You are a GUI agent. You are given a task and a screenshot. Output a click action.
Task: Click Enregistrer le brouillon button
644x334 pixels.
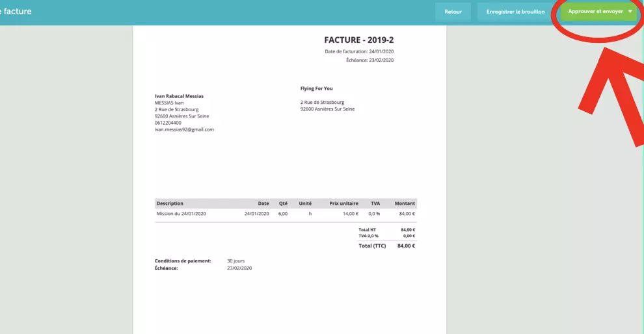click(515, 12)
